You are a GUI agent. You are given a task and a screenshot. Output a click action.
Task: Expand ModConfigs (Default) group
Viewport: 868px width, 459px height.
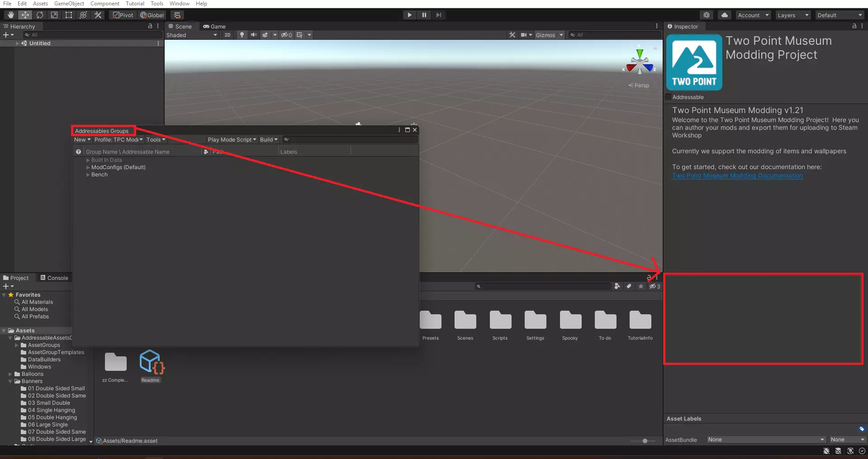(88, 167)
